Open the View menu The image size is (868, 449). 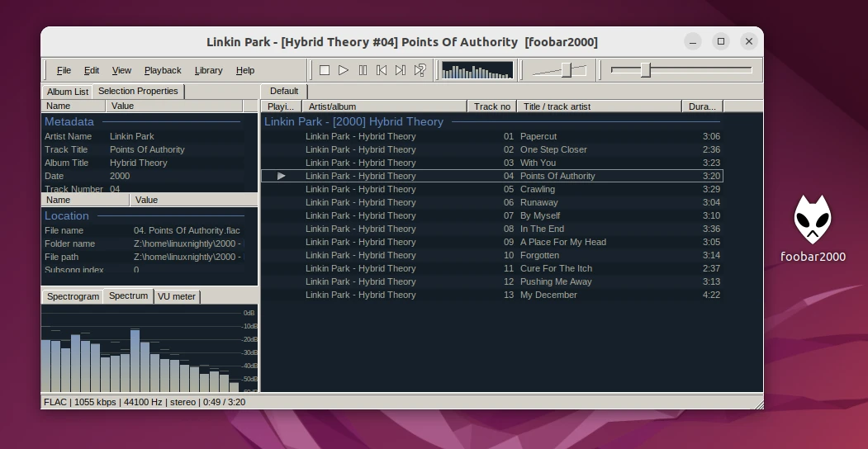(121, 70)
